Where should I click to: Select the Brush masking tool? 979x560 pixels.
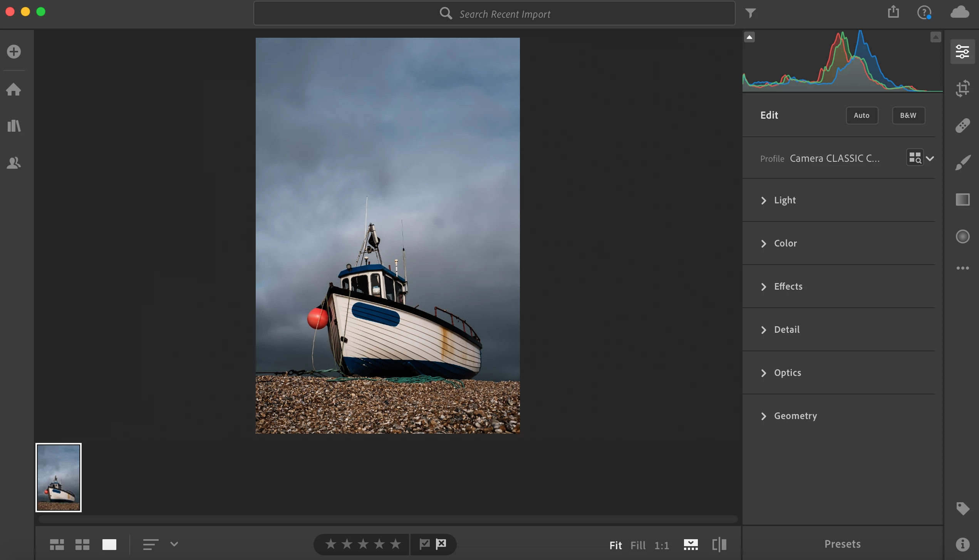pyautogui.click(x=962, y=163)
